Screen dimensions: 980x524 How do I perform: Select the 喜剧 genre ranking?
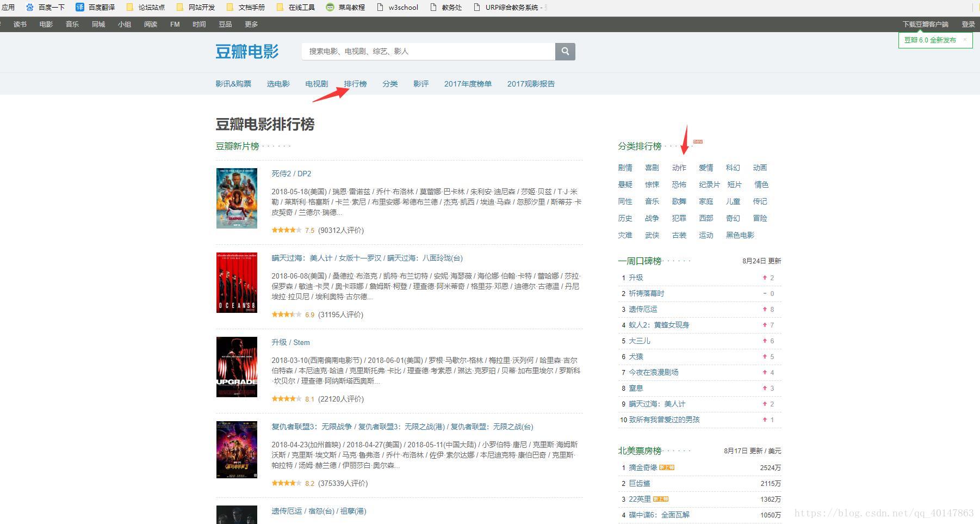652,168
